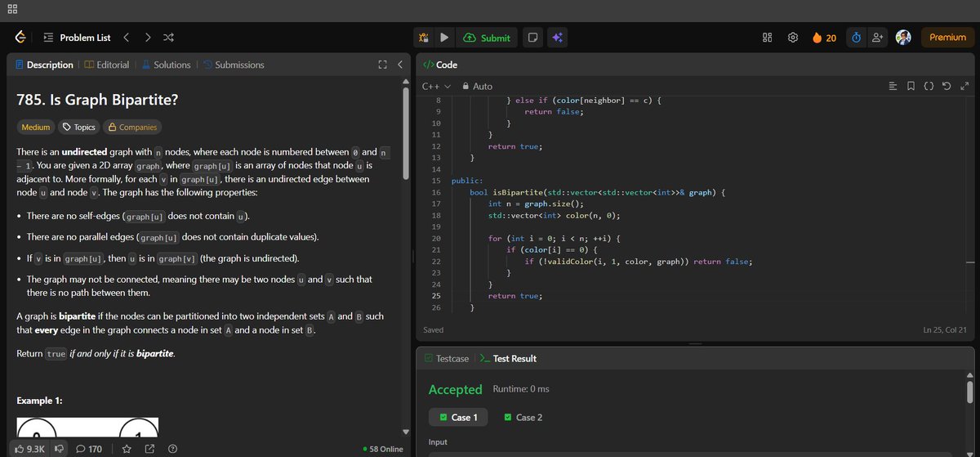This screenshot has height=457, width=980.
Task: Click the '785. Is Graph Bipartite?' title
Action: (x=98, y=101)
